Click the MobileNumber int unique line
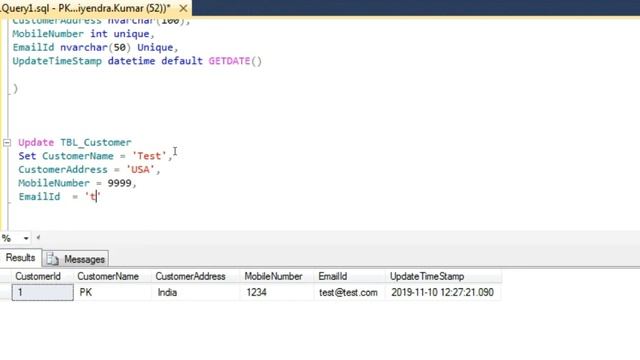The image size is (640, 360). pos(83,34)
